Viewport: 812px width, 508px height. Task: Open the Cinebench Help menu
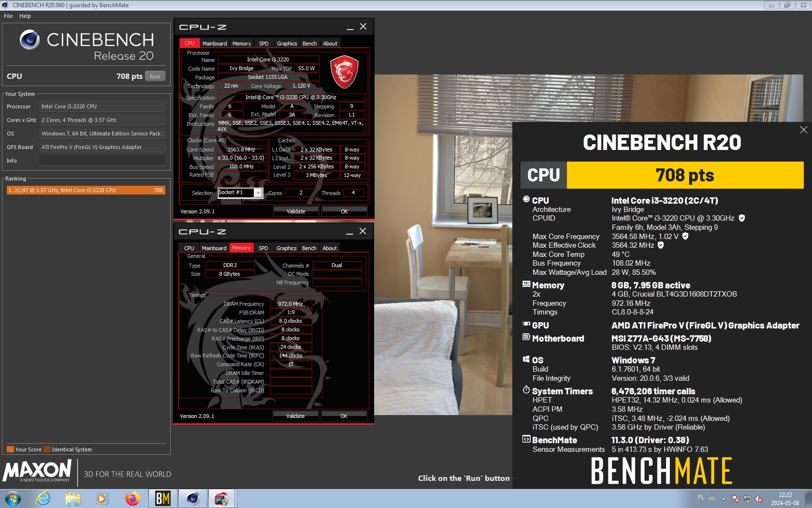coord(25,16)
